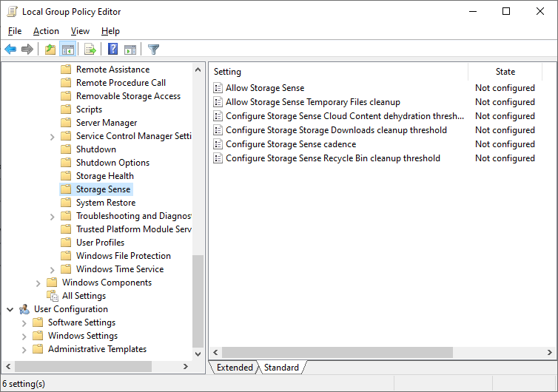558x392 pixels.
Task: Click the Export List toolbar icon
Action: (90, 49)
